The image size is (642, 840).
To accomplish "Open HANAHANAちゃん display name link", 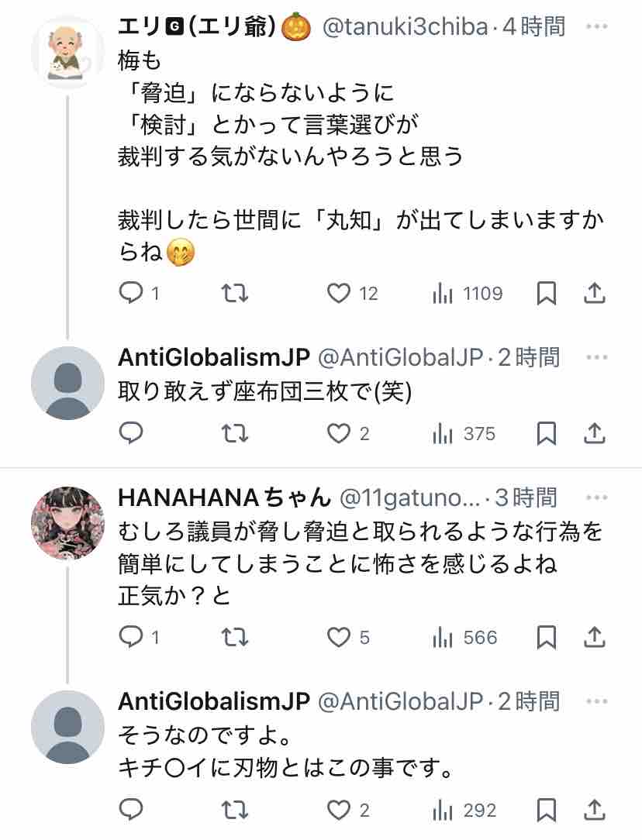I will pos(225,497).
